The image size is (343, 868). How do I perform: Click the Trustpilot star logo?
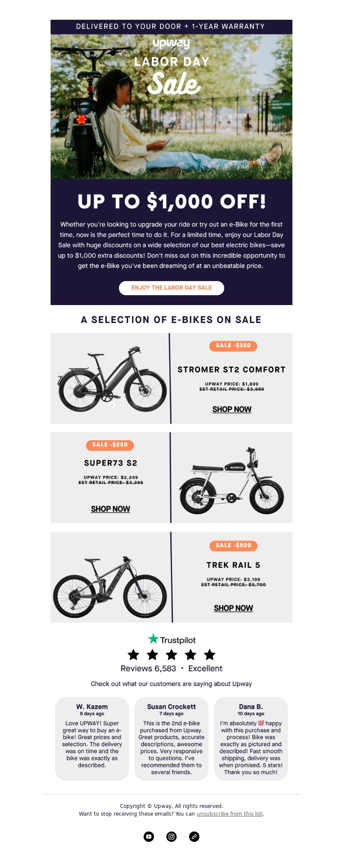click(x=153, y=639)
